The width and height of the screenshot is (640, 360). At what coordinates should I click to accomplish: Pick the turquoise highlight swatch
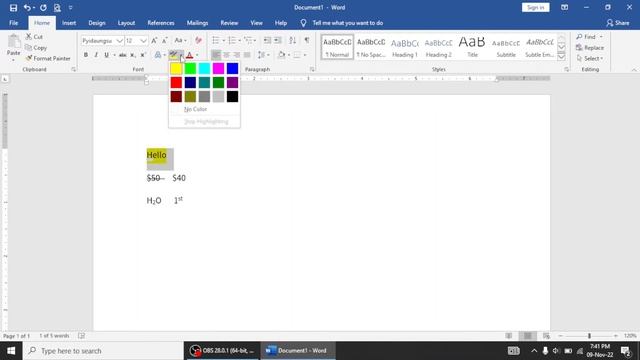[x=204, y=69]
